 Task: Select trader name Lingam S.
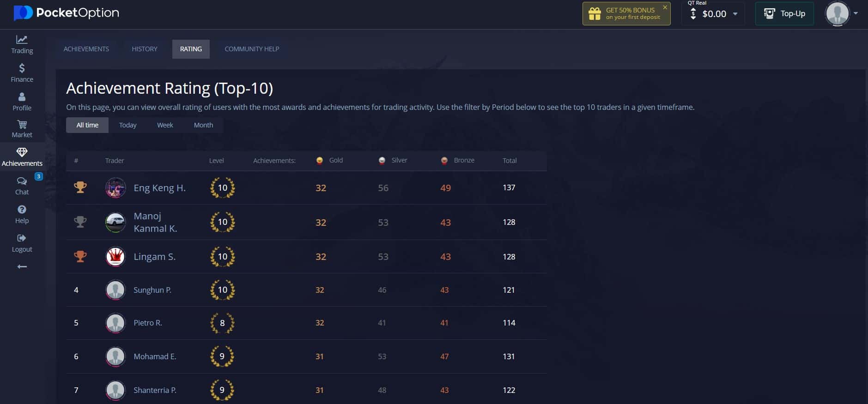pos(154,257)
